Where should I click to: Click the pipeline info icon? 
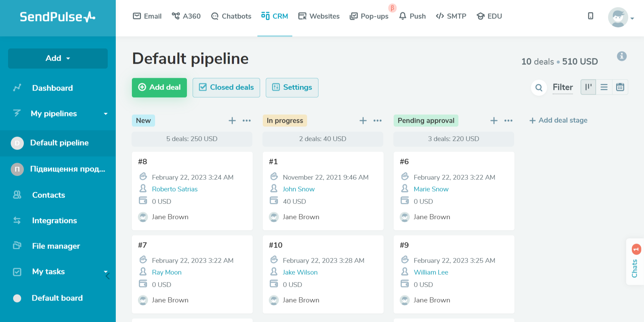[x=622, y=56]
